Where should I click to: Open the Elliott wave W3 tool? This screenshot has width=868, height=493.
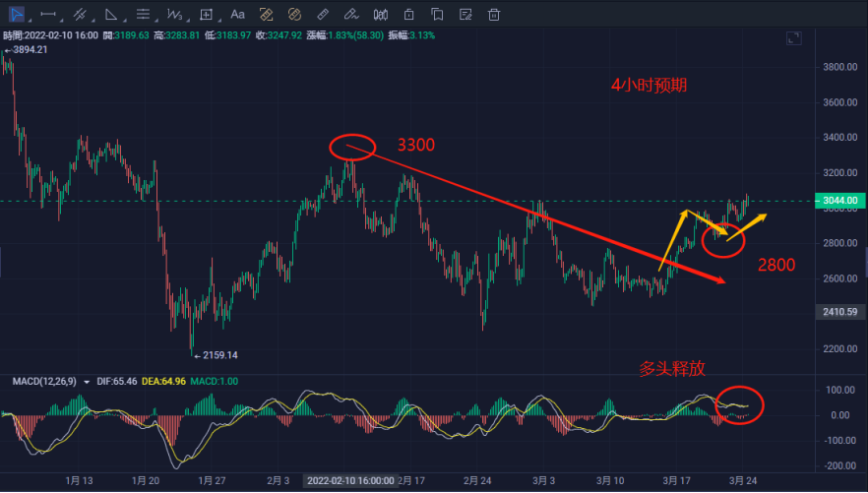click(173, 15)
